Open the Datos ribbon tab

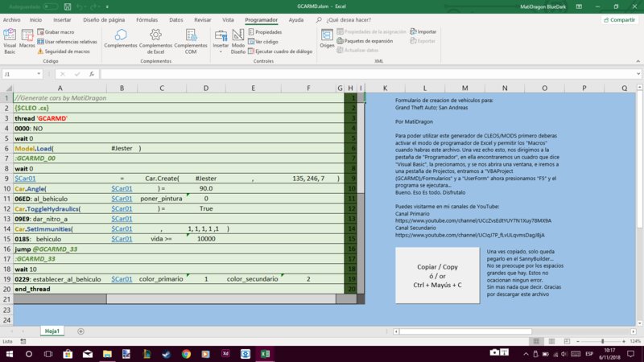pyautogui.click(x=175, y=18)
